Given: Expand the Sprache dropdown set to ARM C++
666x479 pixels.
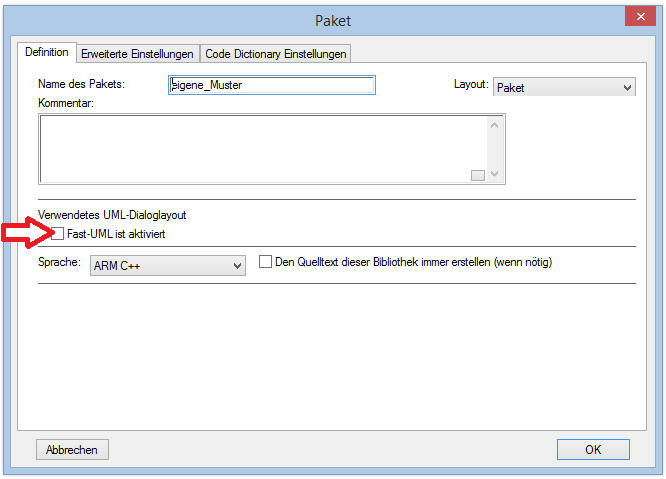Looking at the screenshot, I should pos(167,266).
